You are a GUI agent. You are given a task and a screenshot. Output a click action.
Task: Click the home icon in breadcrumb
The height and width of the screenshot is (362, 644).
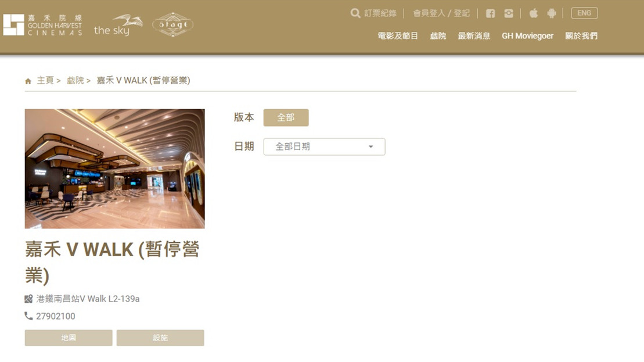coord(28,81)
